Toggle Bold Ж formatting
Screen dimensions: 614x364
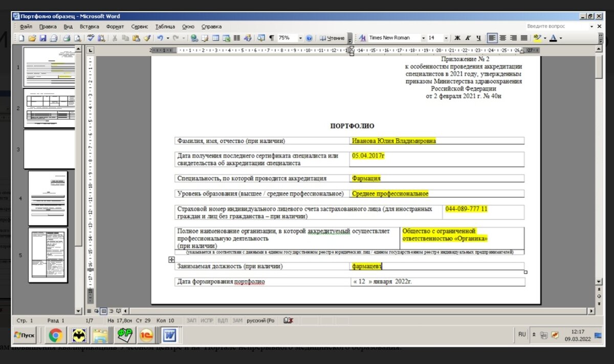[x=457, y=38]
